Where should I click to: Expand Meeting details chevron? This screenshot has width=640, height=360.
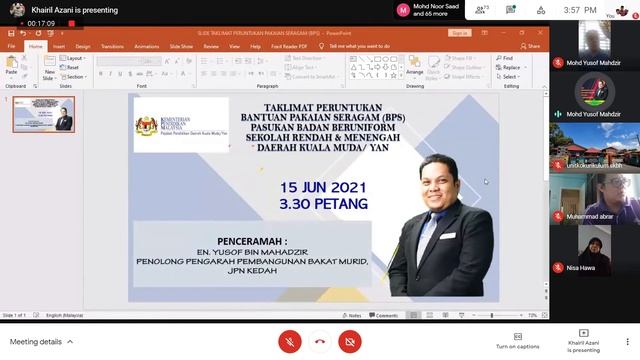(70, 342)
